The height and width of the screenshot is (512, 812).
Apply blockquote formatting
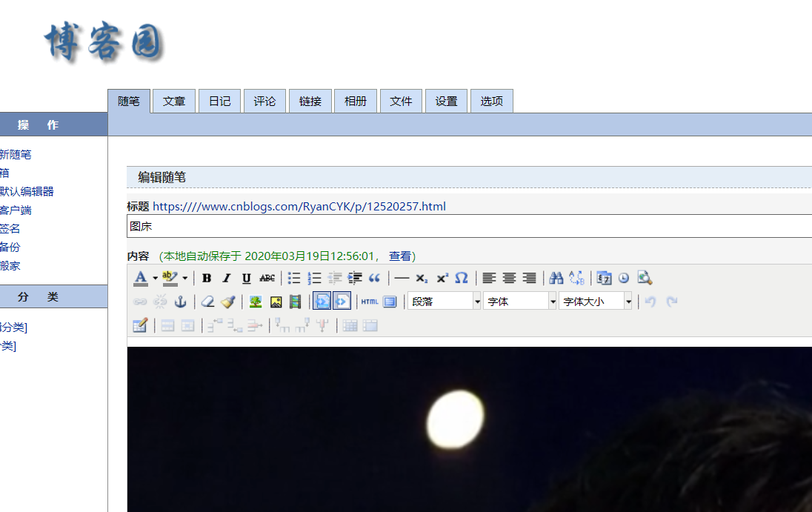374,278
